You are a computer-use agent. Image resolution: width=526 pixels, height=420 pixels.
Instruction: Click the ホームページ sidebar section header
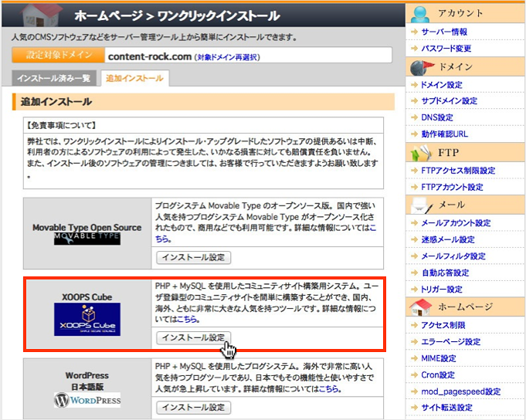[x=465, y=307]
